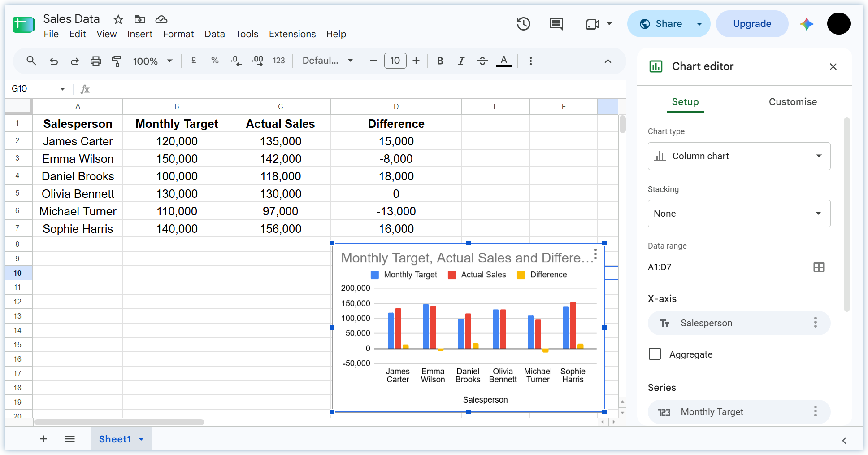The height and width of the screenshot is (455, 868).
Task: Open the text colour picker
Action: pyautogui.click(x=504, y=61)
